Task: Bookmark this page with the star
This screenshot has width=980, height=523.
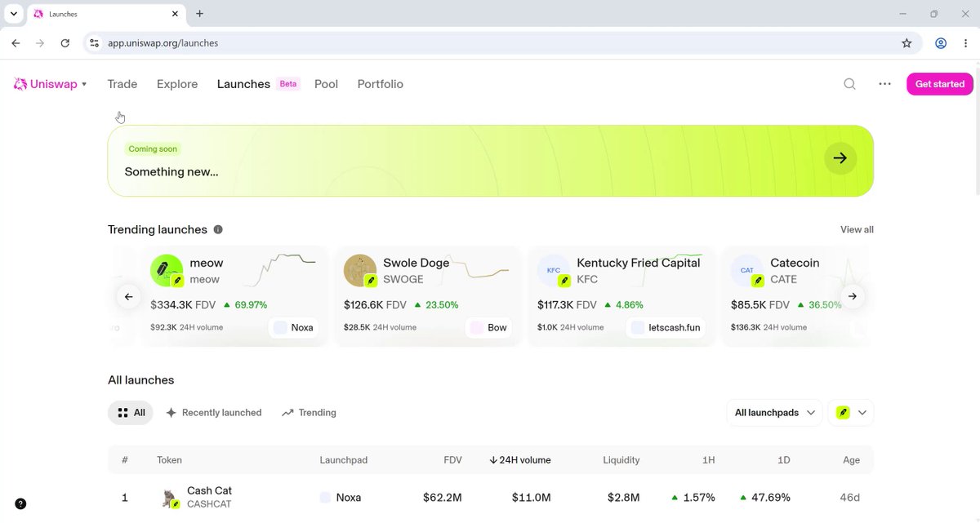Action: tap(906, 43)
